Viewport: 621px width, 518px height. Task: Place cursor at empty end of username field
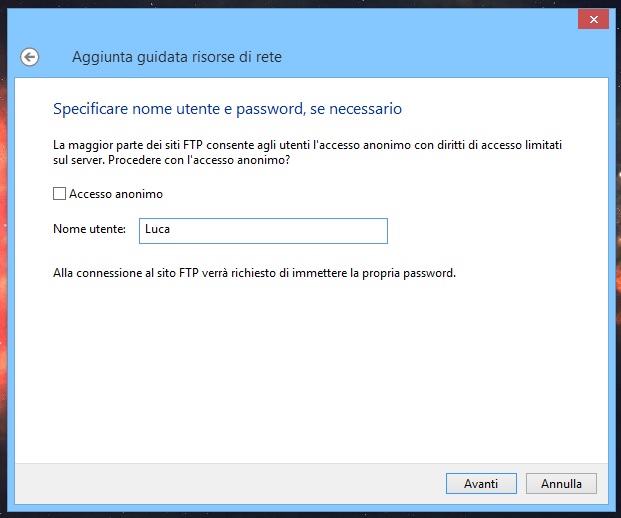(x=320, y=230)
